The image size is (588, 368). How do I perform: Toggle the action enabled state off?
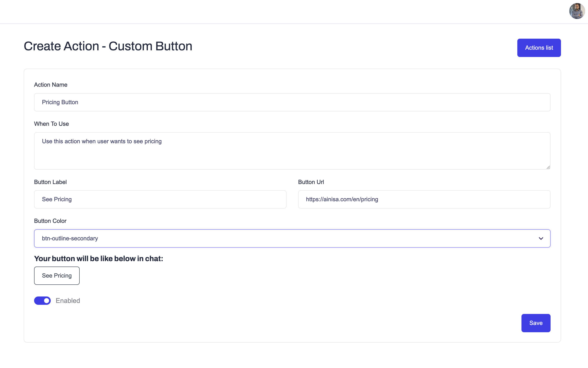[x=42, y=301]
